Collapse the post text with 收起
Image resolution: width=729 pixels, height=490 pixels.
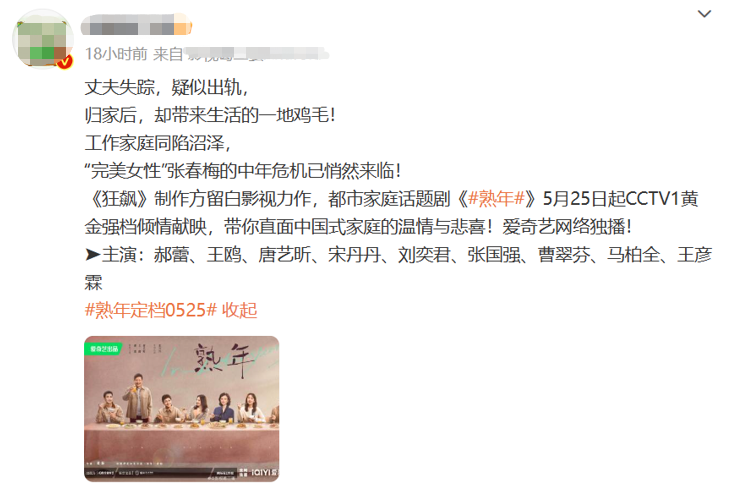click(239, 310)
